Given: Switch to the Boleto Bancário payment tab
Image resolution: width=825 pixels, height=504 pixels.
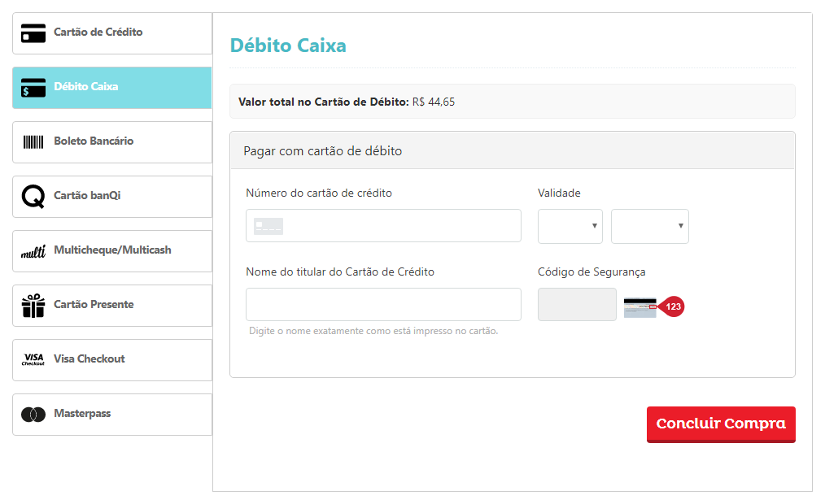Looking at the screenshot, I should (111, 142).
